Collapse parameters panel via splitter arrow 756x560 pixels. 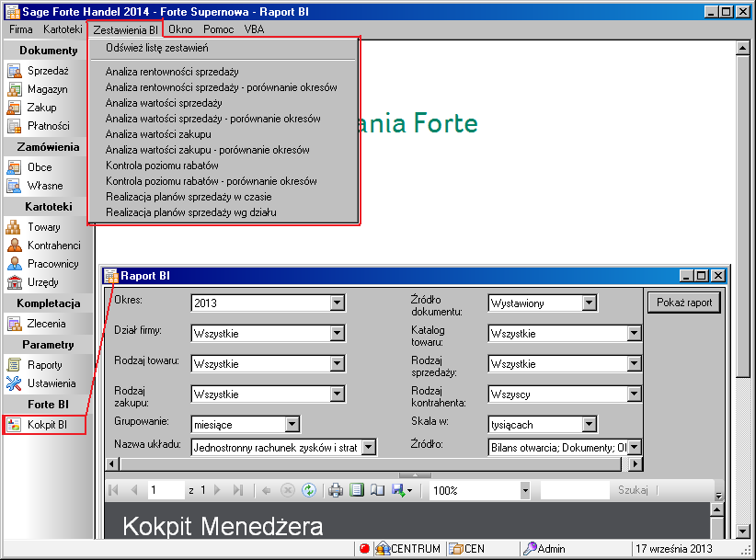[x=415, y=475]
